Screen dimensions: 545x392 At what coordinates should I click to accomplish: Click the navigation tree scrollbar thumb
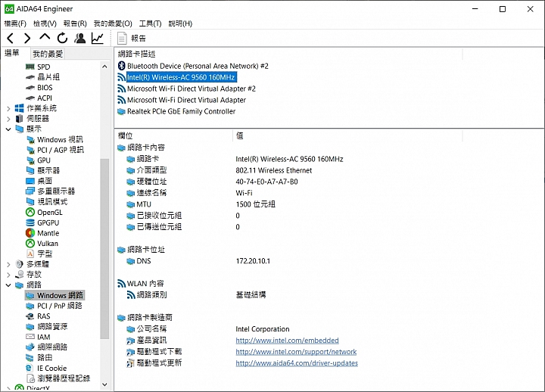[104, 248]
